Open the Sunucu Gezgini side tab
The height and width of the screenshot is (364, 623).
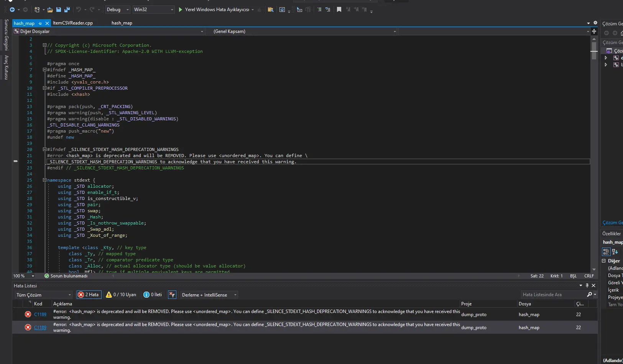[x=6, y=35]
